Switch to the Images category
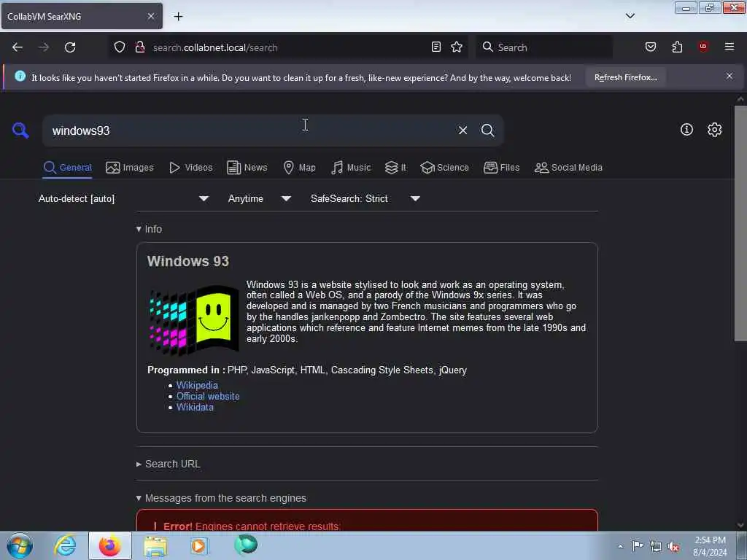747x560 pixels. point(130,168)
